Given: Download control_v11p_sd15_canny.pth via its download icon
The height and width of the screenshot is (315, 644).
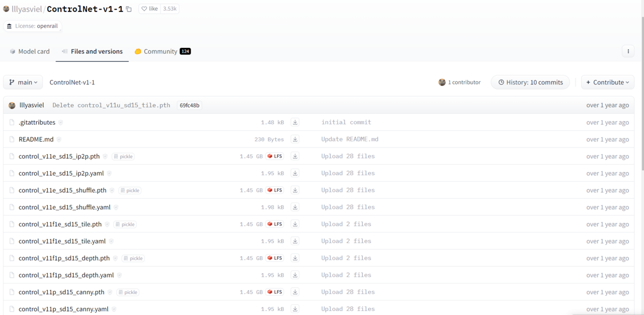Looking at the screenshot, I should [295, 292].
